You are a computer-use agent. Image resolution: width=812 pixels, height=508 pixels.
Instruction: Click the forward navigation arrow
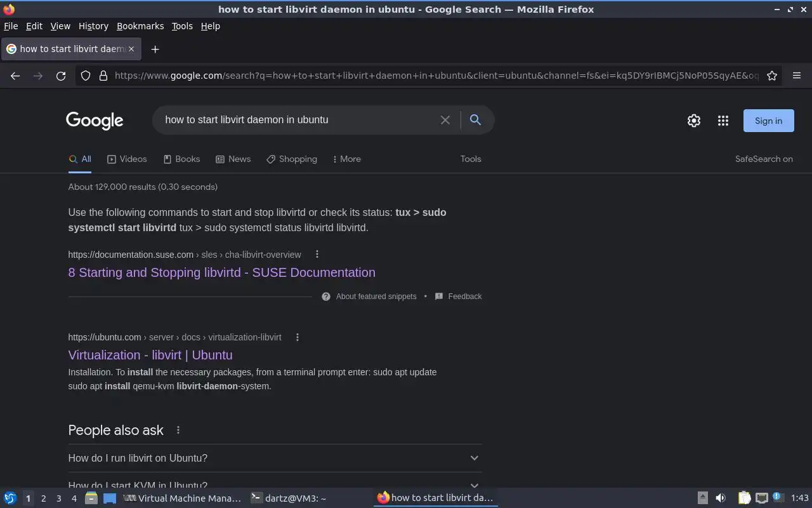pyautogui.click(x=38, y=76)
